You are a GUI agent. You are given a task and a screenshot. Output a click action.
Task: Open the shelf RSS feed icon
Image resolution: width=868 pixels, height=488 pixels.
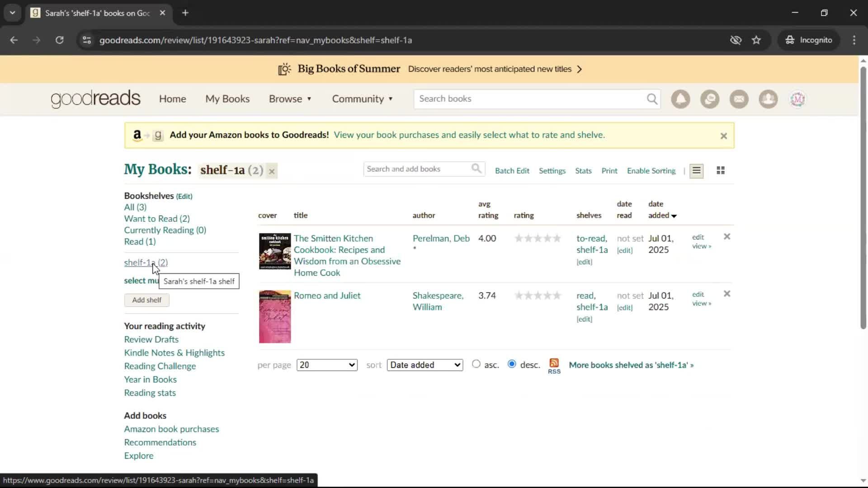tap(554, 366)
